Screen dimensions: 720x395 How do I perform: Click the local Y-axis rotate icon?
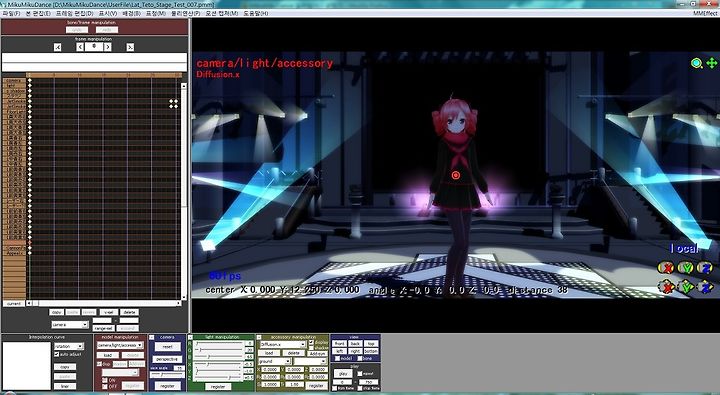pos(686,267)
